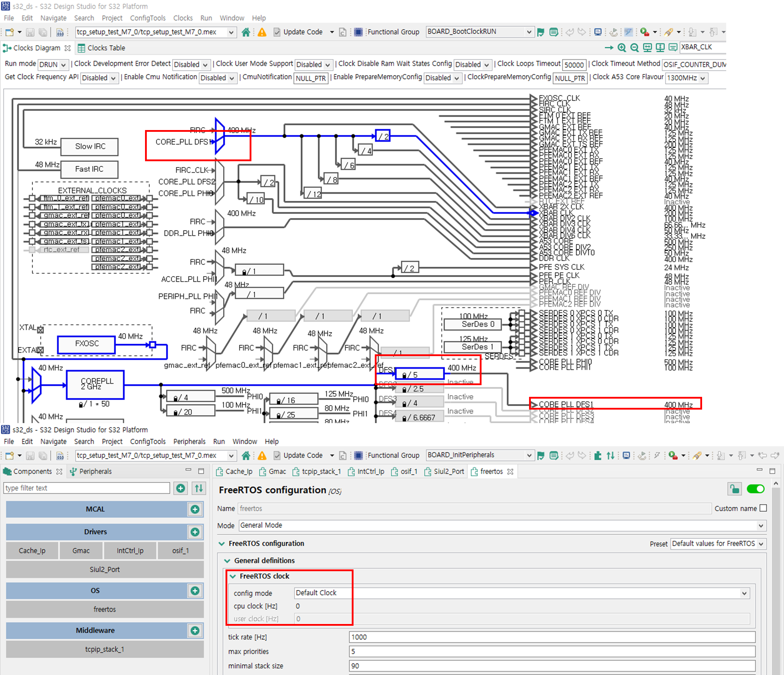Image resolution: width=784 pixels, height=675 pixels.
Task: Add a component to the Drivers category
Action: click(x=195, y=532)
